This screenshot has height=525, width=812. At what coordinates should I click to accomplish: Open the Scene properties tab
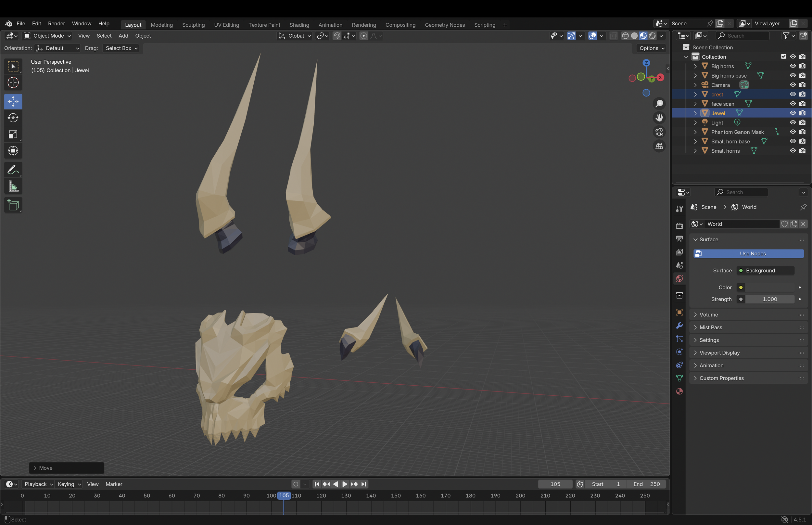click(x=679, y=265)
